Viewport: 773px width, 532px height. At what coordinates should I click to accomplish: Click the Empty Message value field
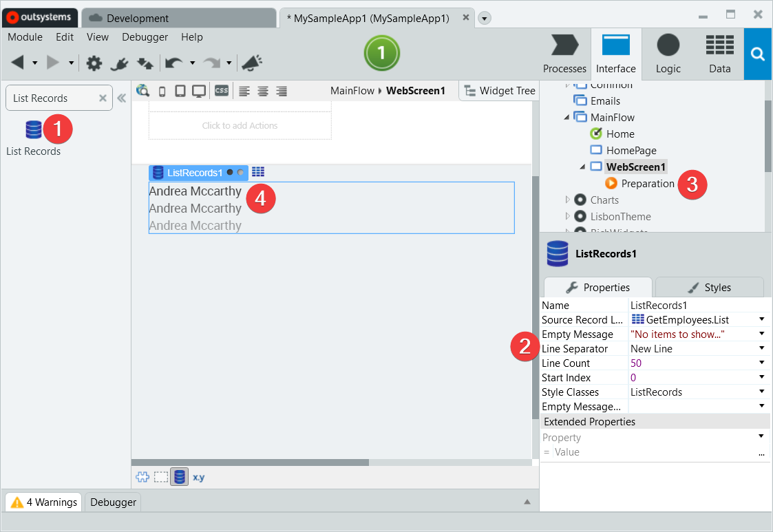point(681,334)
